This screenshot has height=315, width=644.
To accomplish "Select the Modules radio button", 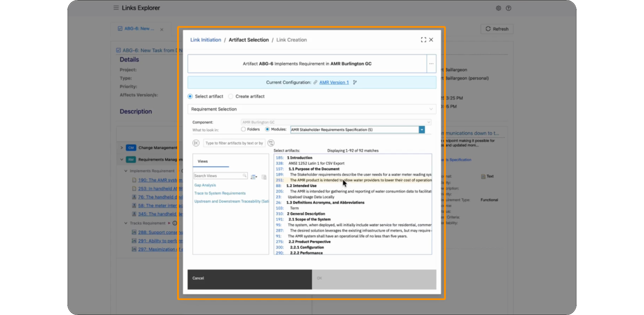I will pos(267,129).
